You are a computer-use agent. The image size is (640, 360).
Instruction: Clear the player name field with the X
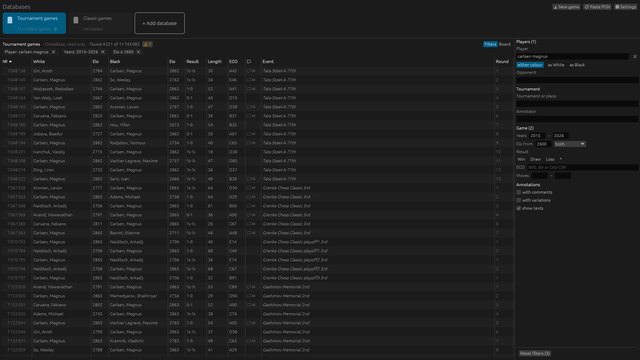[635, 57]
